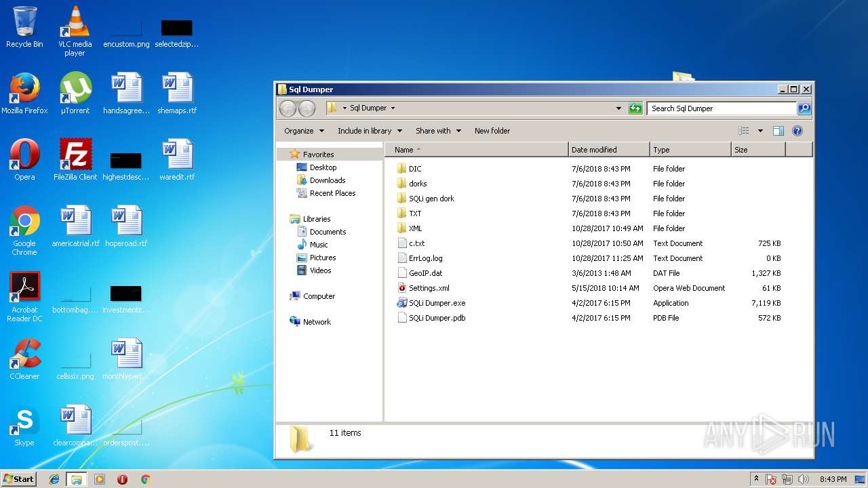Refresh the Sql Dumper folder view
The height and width of the screenshot is (488, 868).
tap(635, 108)
